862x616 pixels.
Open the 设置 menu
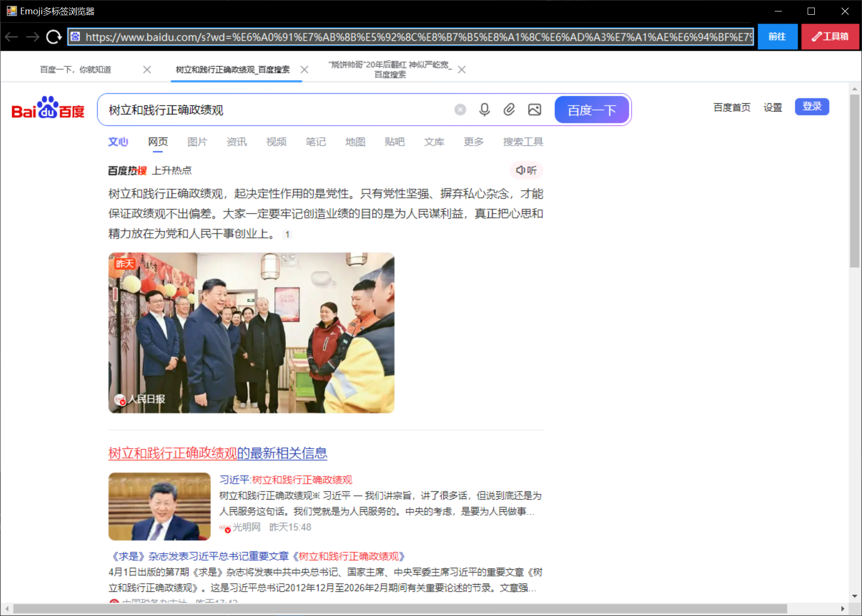[772, 107]
